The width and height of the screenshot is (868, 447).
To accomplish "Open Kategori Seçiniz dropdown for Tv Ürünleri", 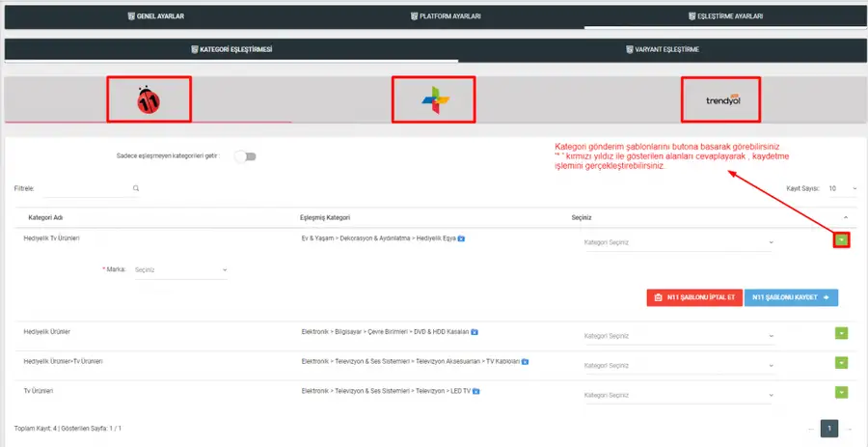I will [679, 396].
